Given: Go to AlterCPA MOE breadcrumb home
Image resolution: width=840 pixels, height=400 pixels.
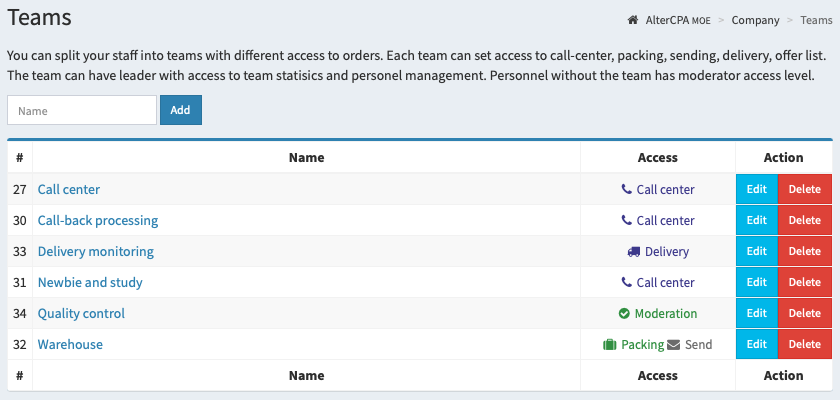Looking at the screenshot, I should pos(678,20).
